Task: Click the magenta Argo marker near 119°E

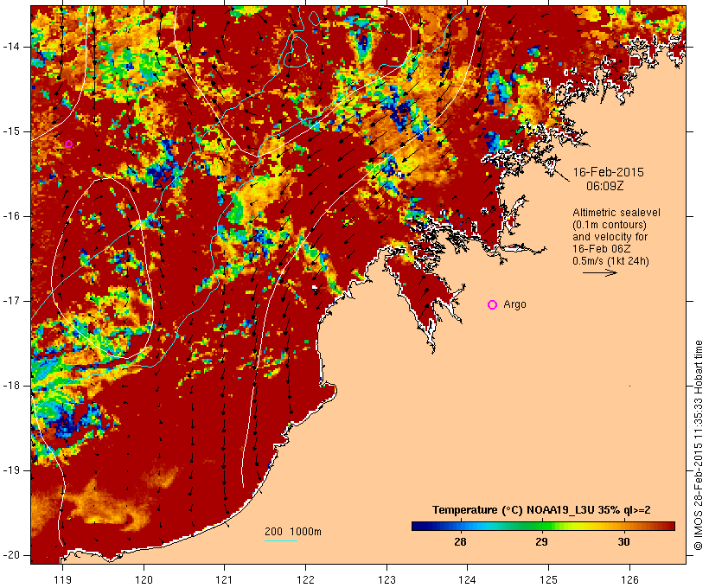Action: point(68,144)
